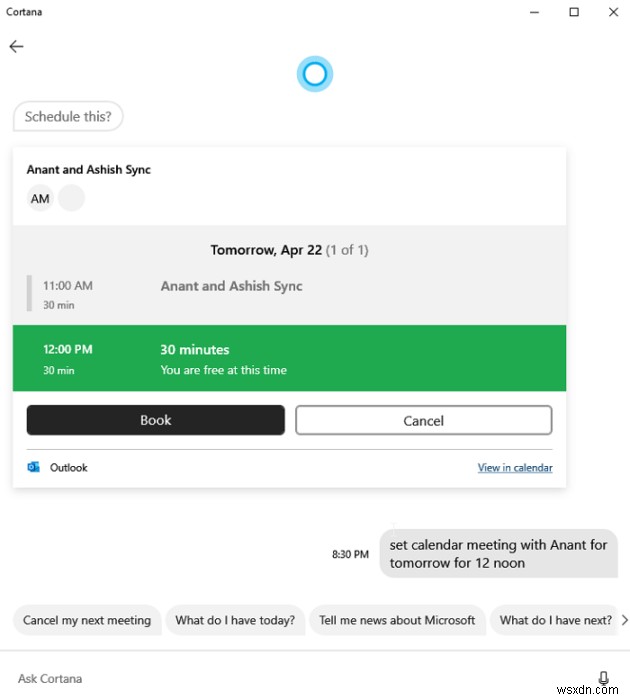Select the 11:00 AM Anant and Ashish Sync entry
Screen dimensions: 630x700
(289, 294)
